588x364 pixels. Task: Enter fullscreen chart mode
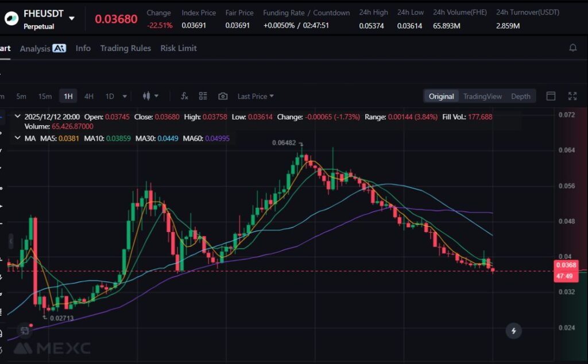[572, 96]
